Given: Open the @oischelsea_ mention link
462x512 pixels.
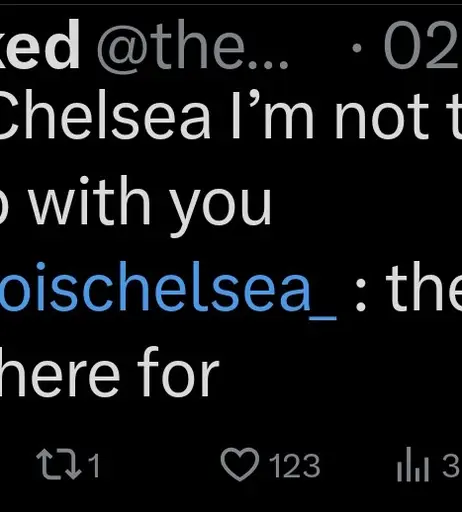Looking at the screenshot, I should (168, 289).
